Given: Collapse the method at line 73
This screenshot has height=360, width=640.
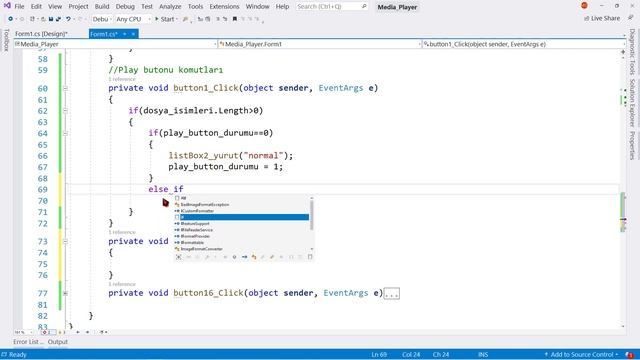Looking at the screenshot, I should pyautogui.click(x=65, y=241).
